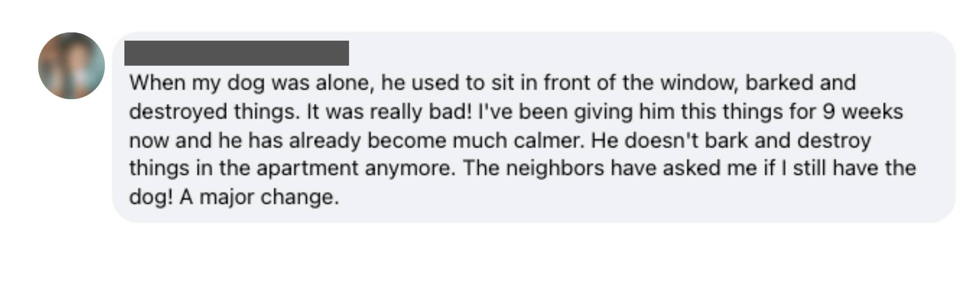Click the word "apartment" in the comment
The image size is (980, 290).
point(307,169)
